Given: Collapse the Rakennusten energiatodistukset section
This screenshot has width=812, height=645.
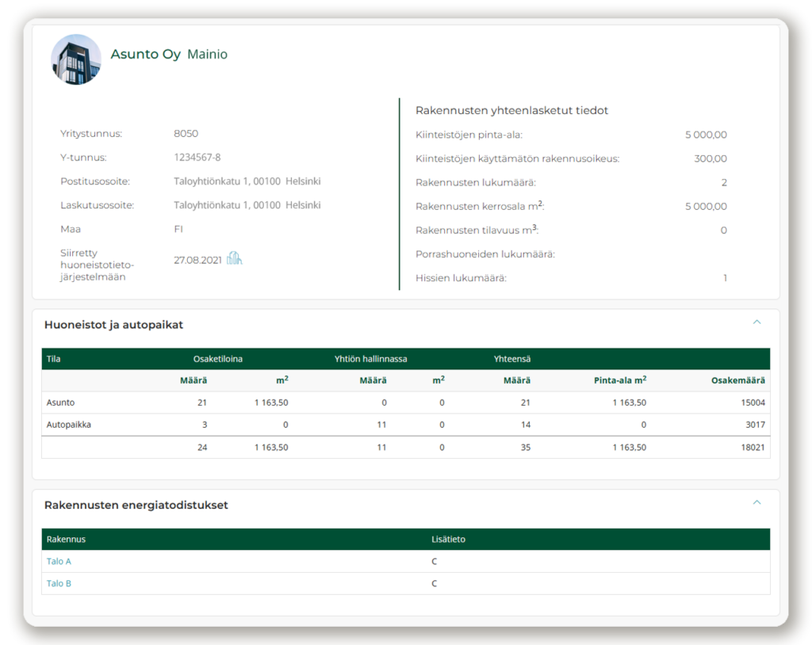Looking at the screenshot, I should coord(756,502).
